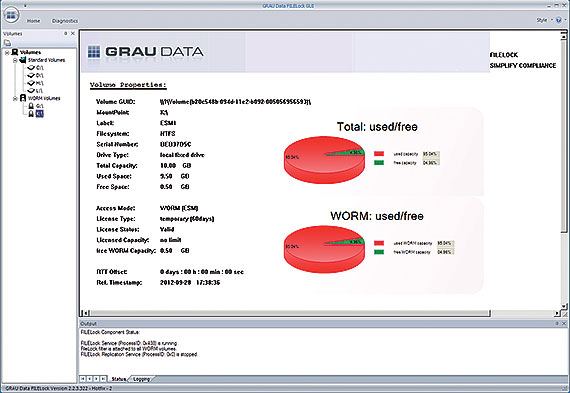Select the L:\ standard volume
The image size is (570, 393).
pos(39,91)
